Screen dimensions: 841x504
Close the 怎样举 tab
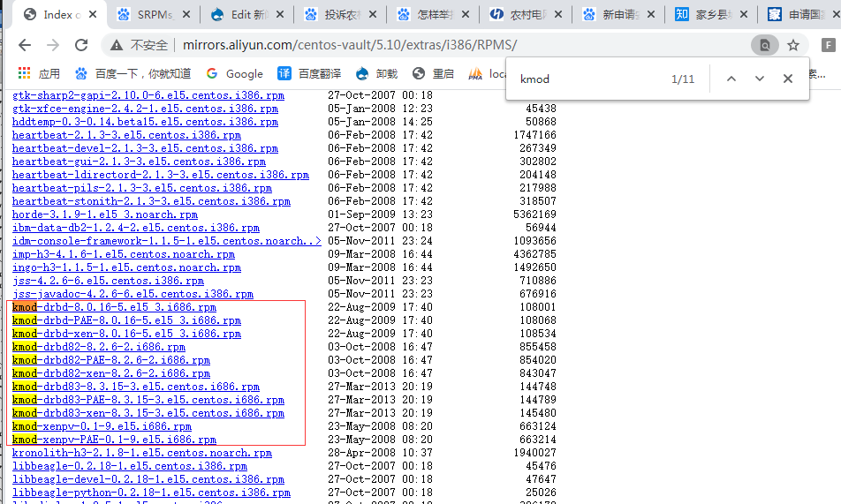click(x=466, y=14)
